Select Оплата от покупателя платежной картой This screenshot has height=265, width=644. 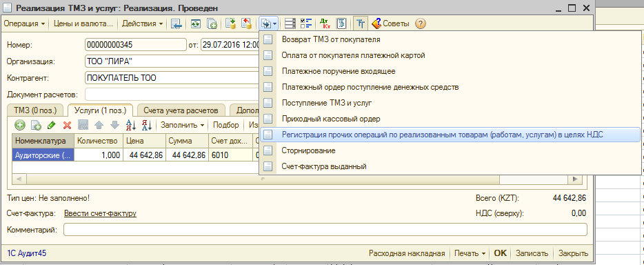click(450, 55)
